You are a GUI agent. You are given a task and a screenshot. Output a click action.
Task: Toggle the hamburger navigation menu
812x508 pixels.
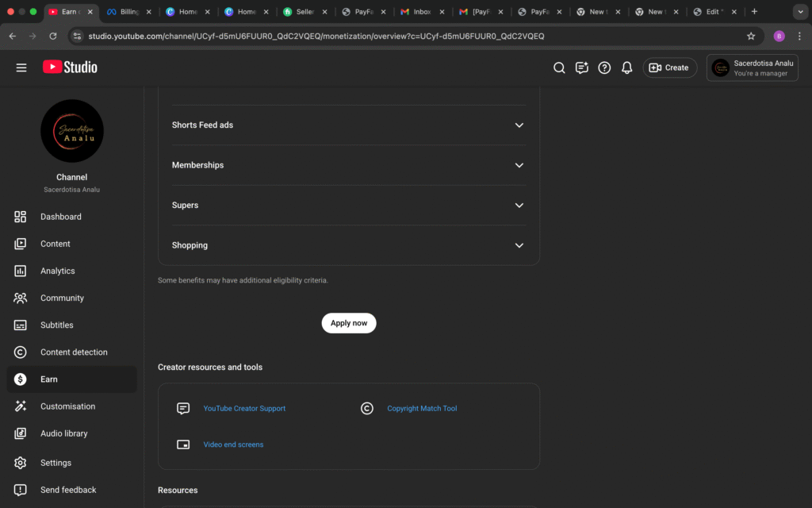coord(21,68)
